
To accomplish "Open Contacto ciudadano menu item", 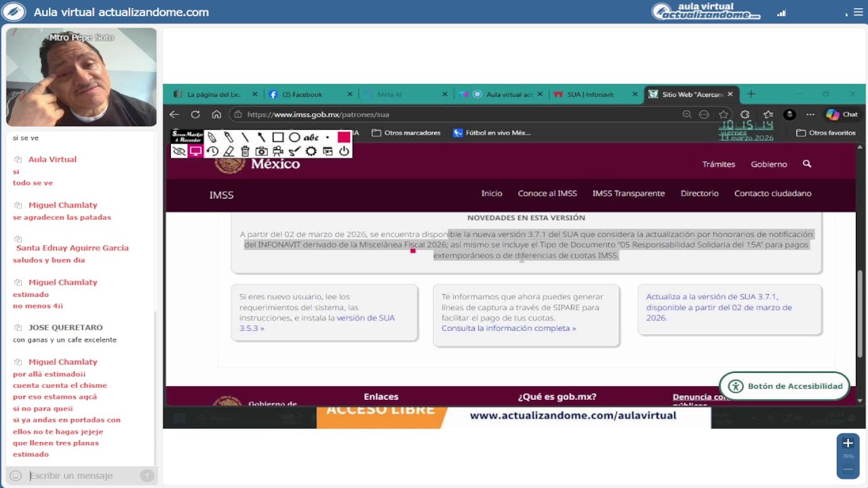I will (x=773, y=193).
